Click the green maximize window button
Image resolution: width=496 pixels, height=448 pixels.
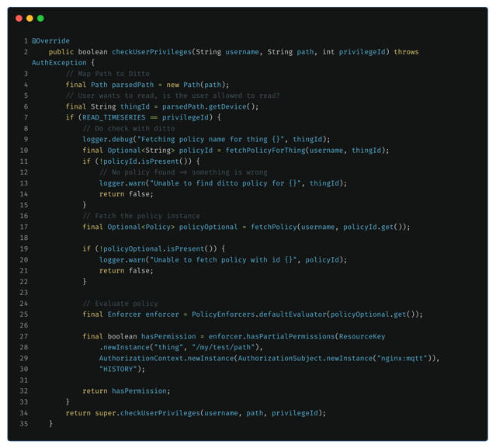point(40,18)
